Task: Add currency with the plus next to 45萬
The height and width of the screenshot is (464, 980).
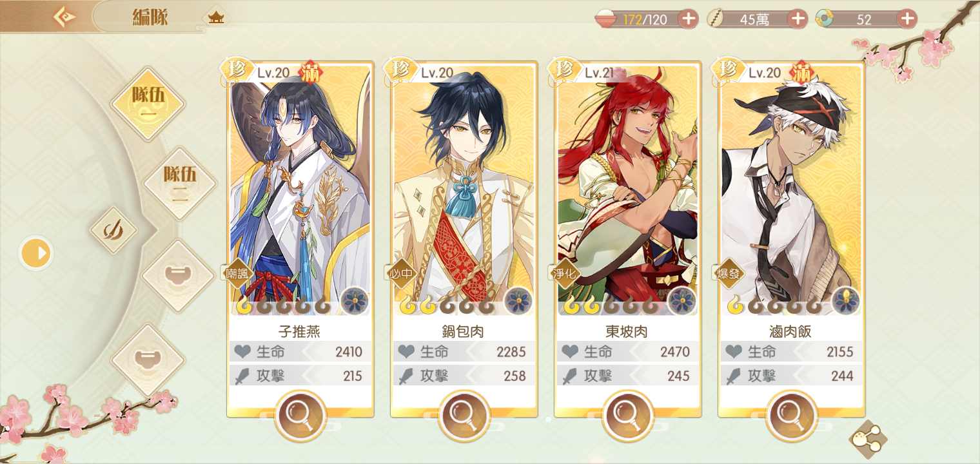Action: tap(798, 19)
